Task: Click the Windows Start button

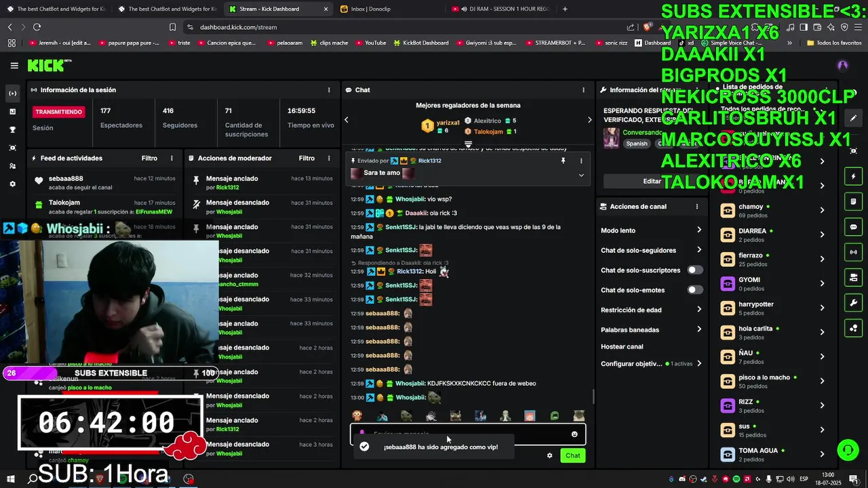Action: pyautogui.click(x=12, y=479)
